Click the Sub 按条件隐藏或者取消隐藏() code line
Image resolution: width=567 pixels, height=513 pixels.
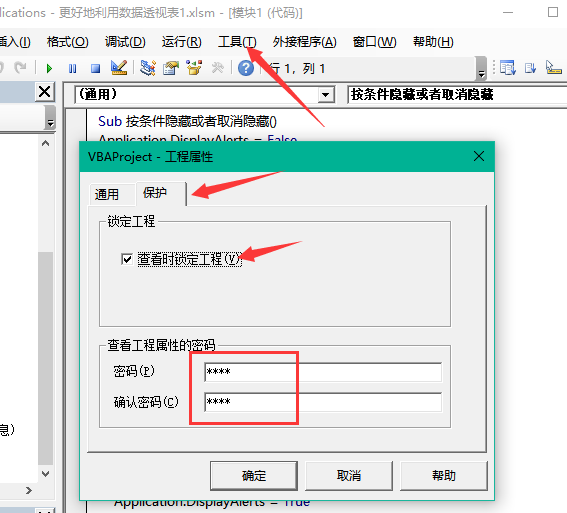[187, 121]
